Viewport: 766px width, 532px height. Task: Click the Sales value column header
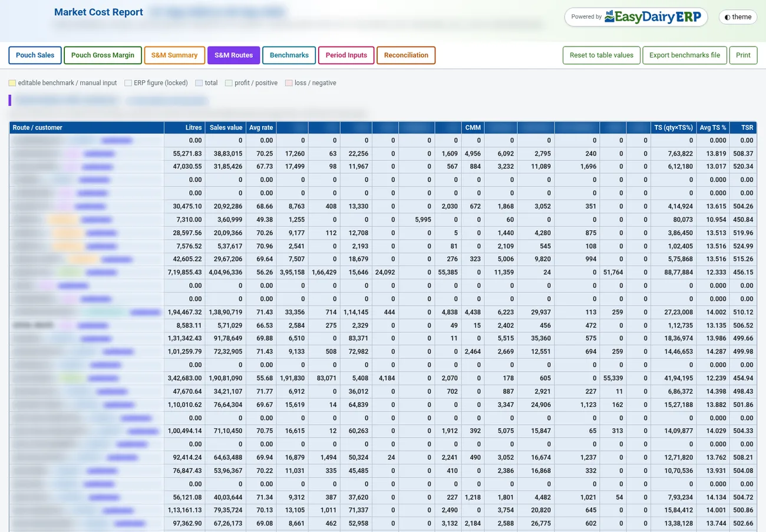[226, 127]
